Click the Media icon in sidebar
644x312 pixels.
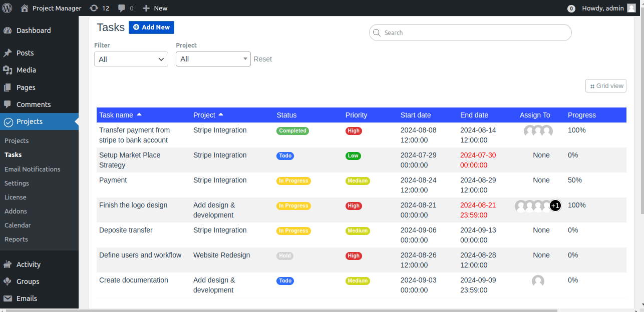(x=8, y=70)
